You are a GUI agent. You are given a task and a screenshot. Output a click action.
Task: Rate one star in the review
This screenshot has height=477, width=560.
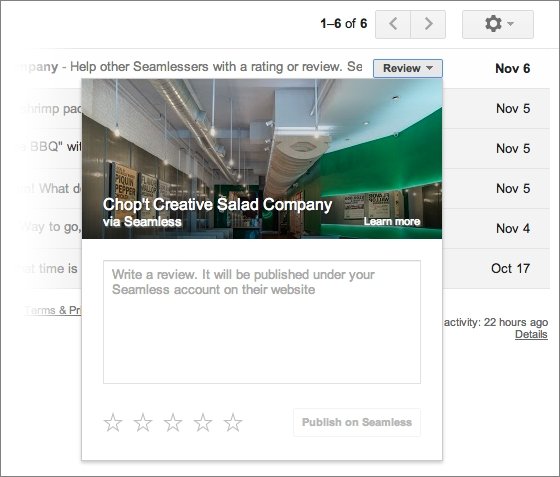(113, 422)
